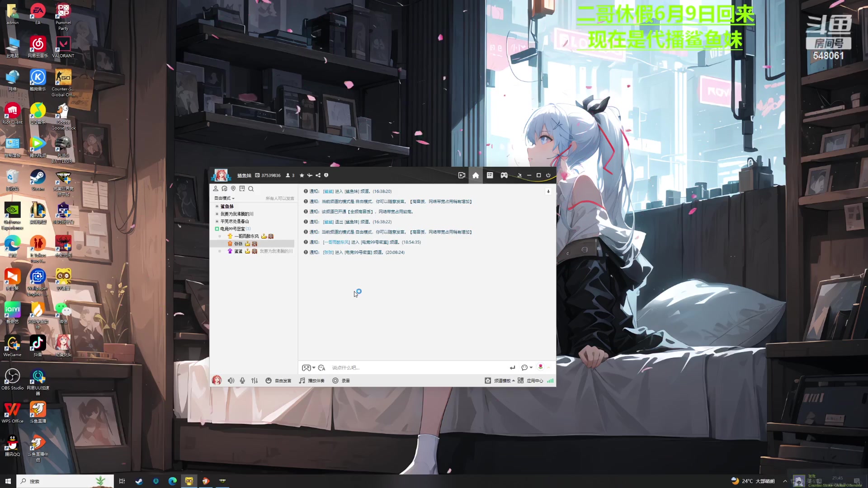Click the location pin icon
This screenshot has height=488, width=868.
(x=233, y=189)
